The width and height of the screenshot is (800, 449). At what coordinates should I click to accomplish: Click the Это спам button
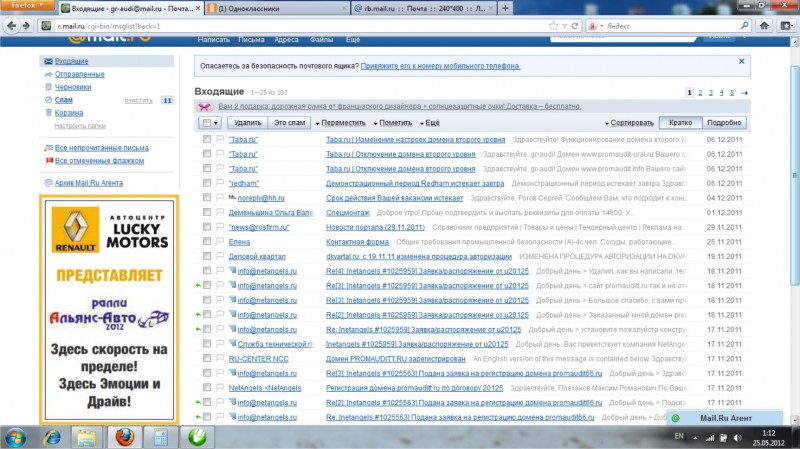[x=289, y=123]
